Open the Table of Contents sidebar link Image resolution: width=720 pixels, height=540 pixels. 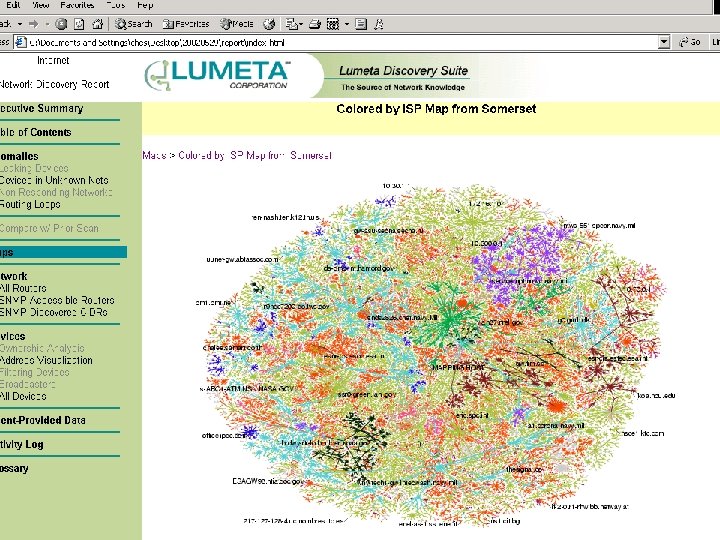36,132
